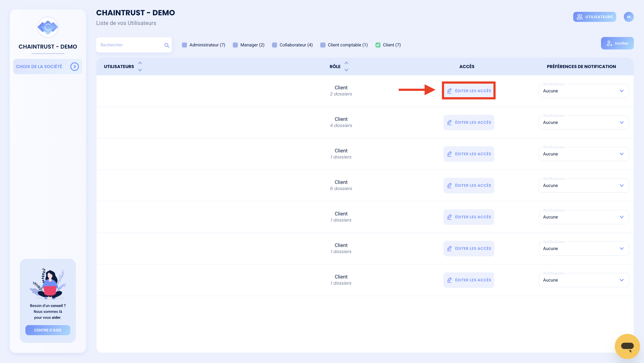
Task: Click the arrow icon beside Choix de la société
Action: [75, 67]
